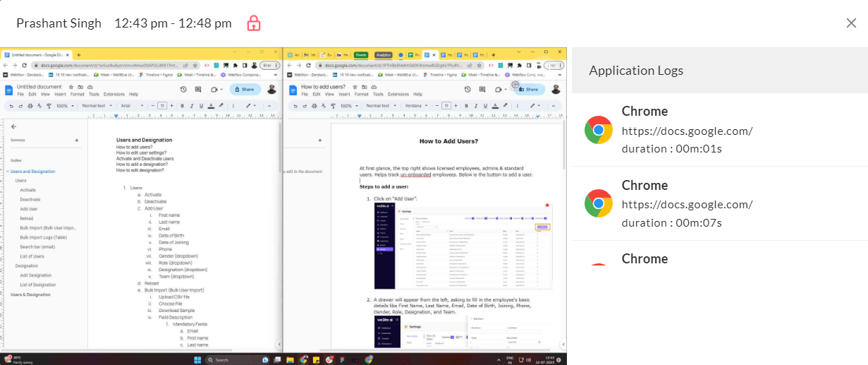
Task: Click undo icon in Untitled document toolbar
Action: 11,106
